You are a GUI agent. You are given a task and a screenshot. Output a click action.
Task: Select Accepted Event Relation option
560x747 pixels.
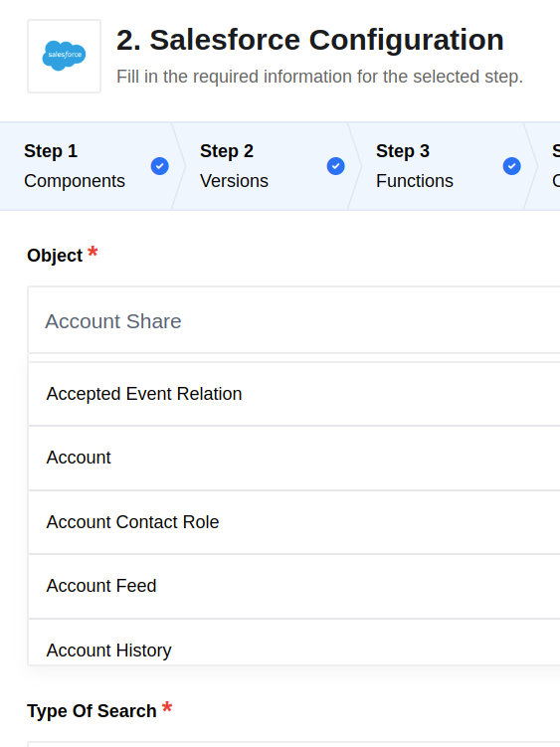(x=294, y=394)
